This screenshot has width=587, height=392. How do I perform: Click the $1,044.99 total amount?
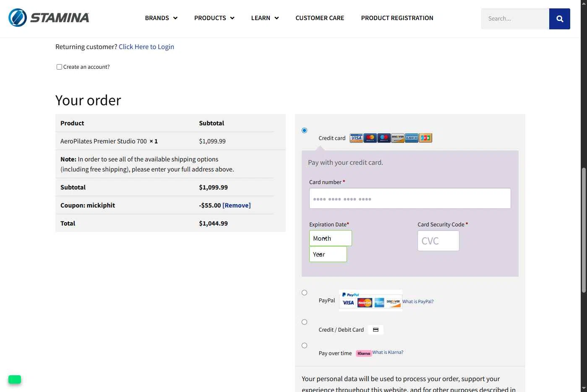click(x=214, y=223)
